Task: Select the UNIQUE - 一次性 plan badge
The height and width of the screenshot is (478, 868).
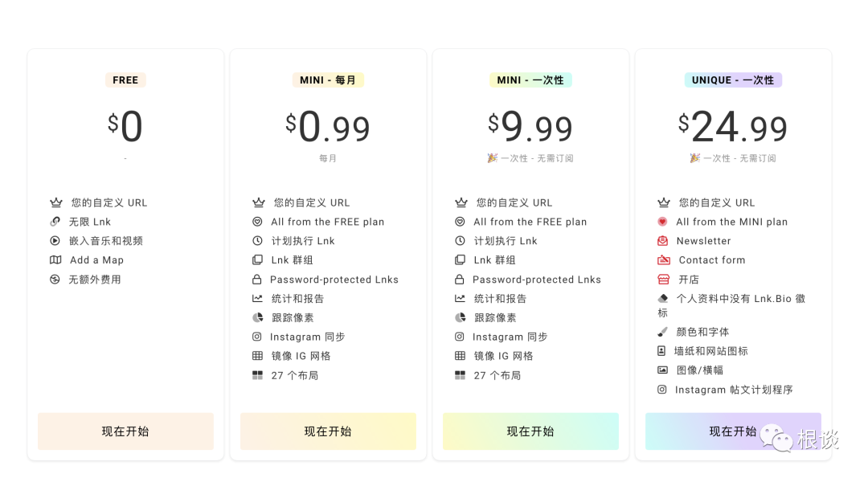Action: pyautogui.click(x=733, y=80)
